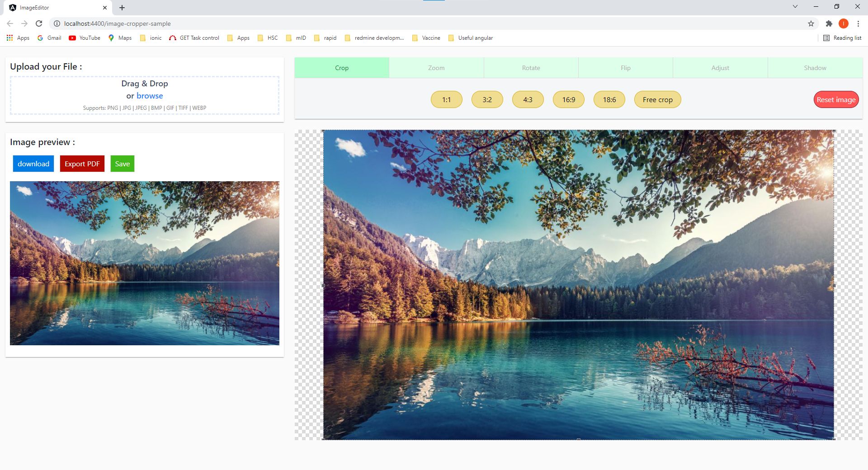This screenshot has height=470, width=868.
Task: Reload the page with refresh icon
Action: point(39,23)
